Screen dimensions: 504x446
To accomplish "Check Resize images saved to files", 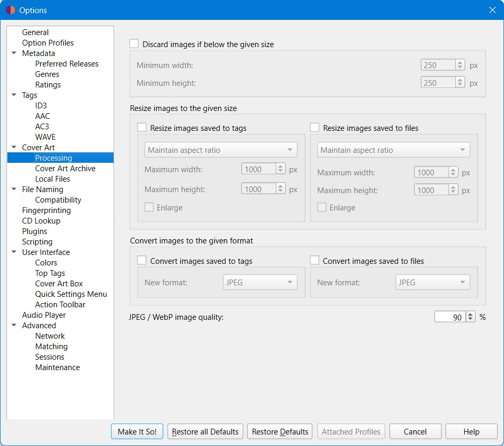I will click(315, 127).
